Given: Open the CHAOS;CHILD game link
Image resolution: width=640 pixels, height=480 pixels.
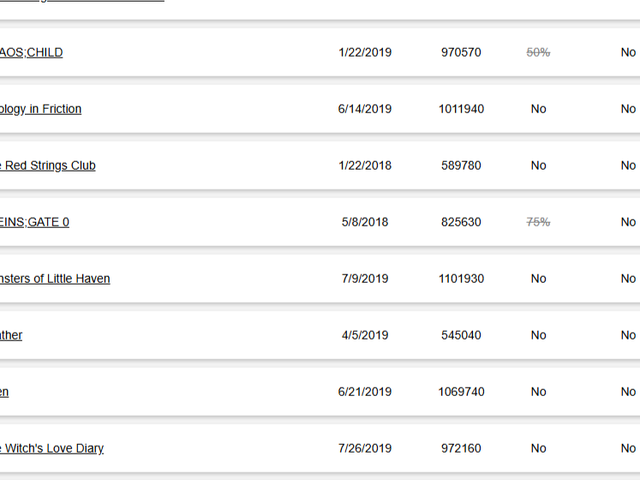Looking at the screenshot, I should (x=31, y=52).
